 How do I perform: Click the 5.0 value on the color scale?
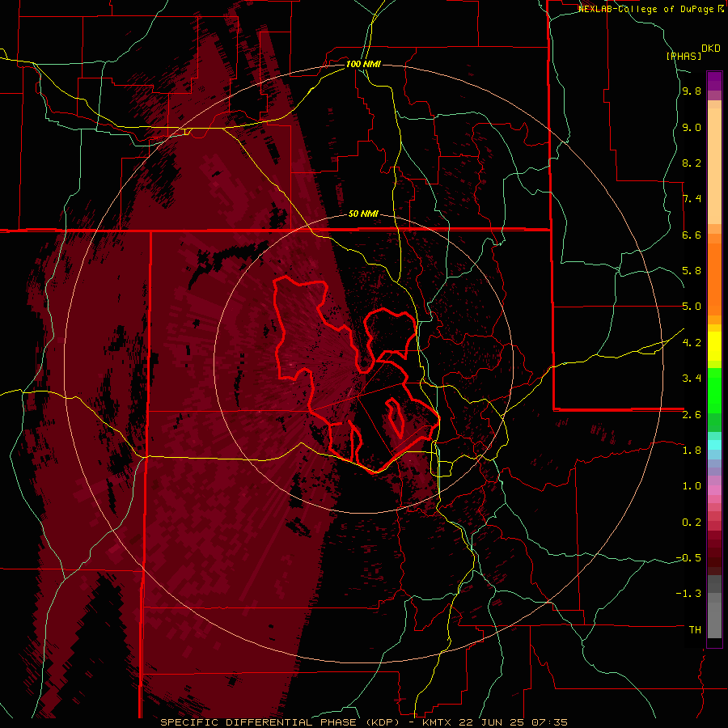click(x=692, y=307)
